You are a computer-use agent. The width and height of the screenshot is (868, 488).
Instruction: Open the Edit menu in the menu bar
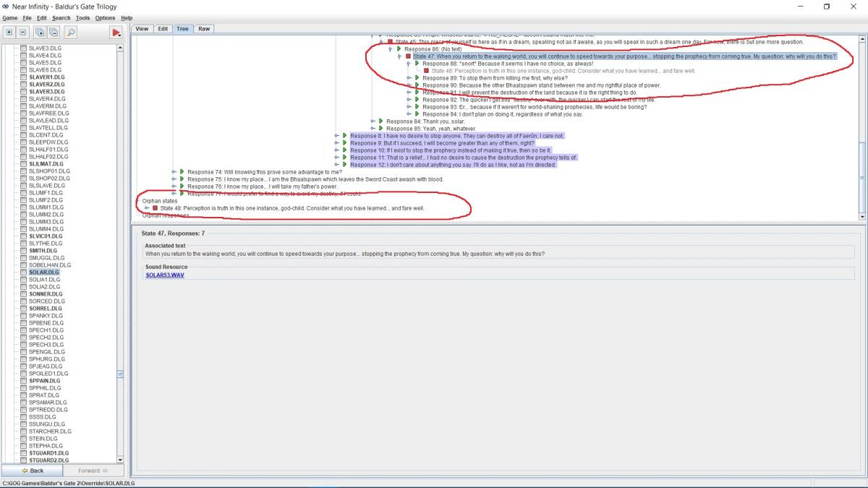[x=42, y=17]
